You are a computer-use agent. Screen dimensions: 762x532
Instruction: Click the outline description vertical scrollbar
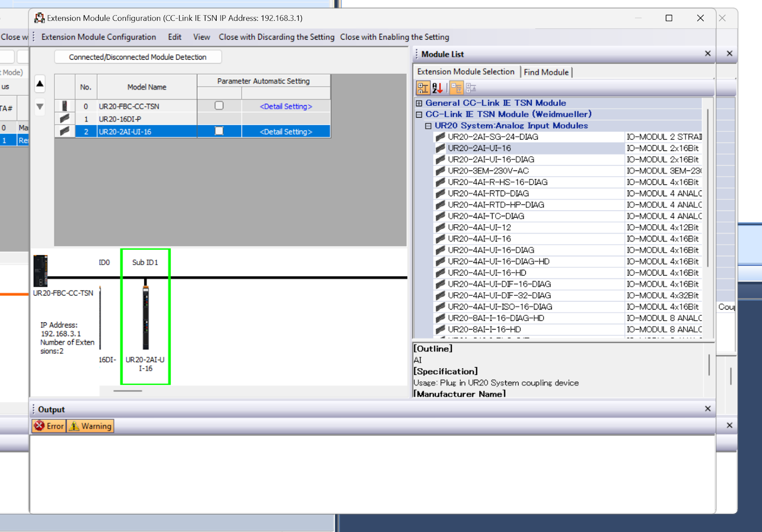coord(709,365)
